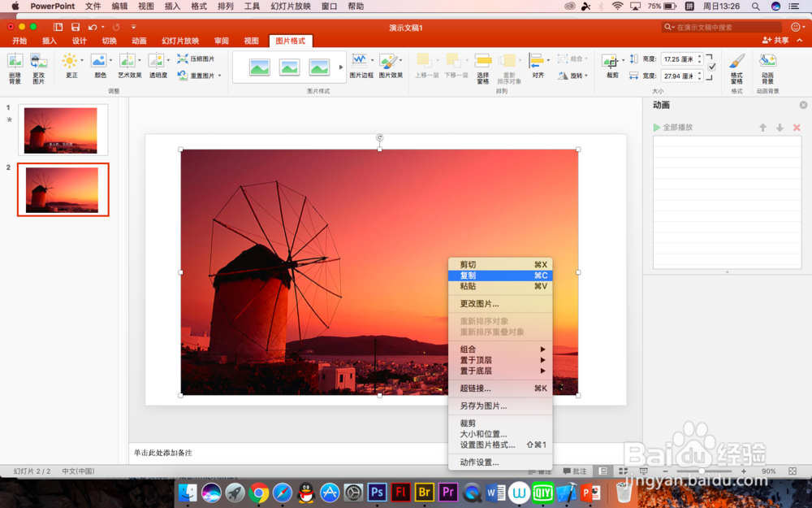
Task: Click Spotlight search in the menu bar
Action: [x=755, y=7]
